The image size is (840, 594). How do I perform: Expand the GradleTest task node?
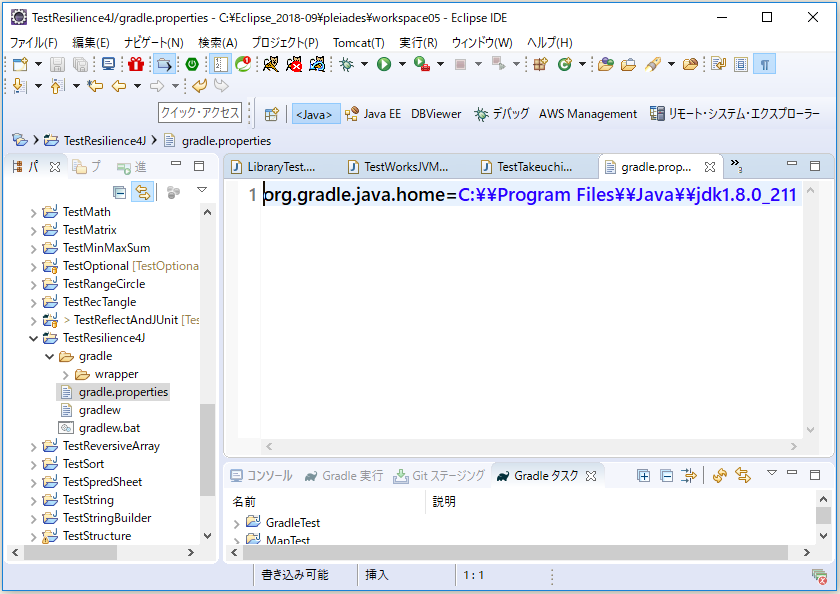(x=236, y=523)
